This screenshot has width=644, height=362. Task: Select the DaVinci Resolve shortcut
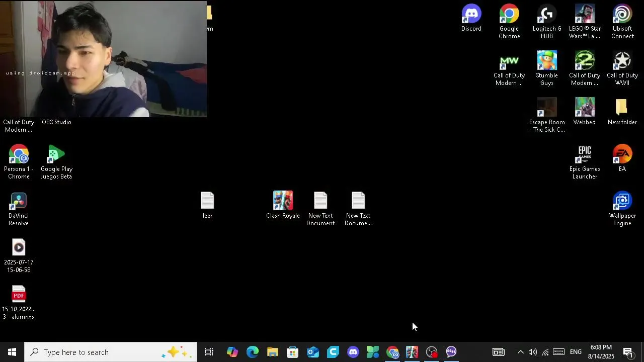click(x=19, y=209)
